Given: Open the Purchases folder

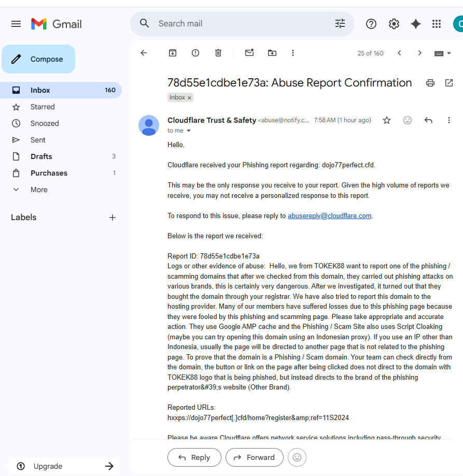Looking at the screenshot, I should tap(61, 173).
